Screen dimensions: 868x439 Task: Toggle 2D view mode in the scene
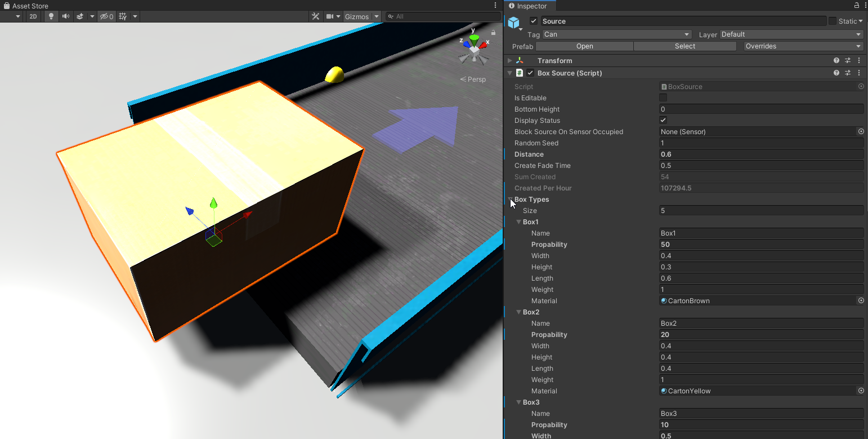tap(33, 16)
